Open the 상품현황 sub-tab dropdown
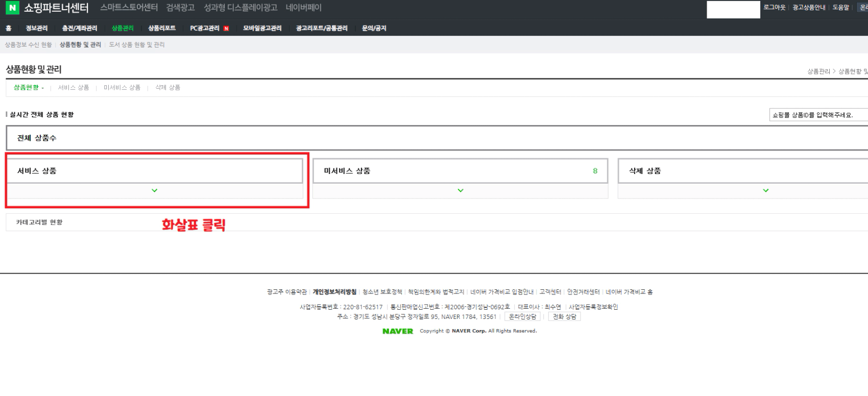The image size is (868, 396). [x=29, y=87]
